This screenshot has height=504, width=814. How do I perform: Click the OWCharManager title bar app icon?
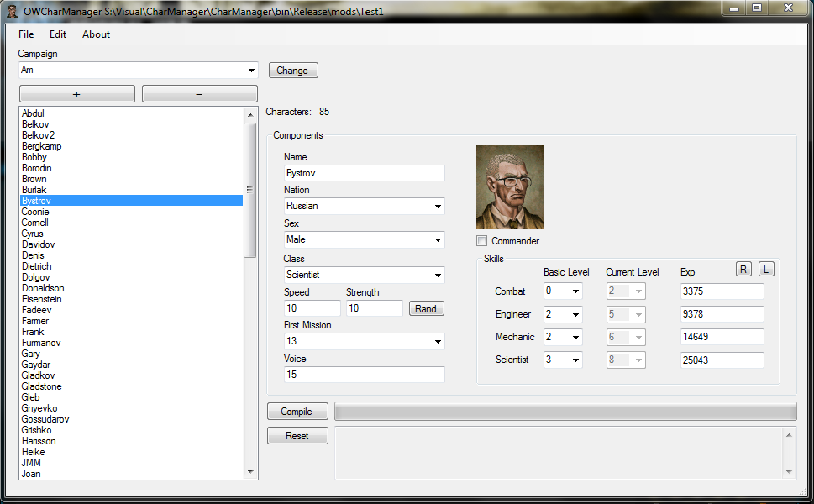pyautogui.click(x=13, y=11)
